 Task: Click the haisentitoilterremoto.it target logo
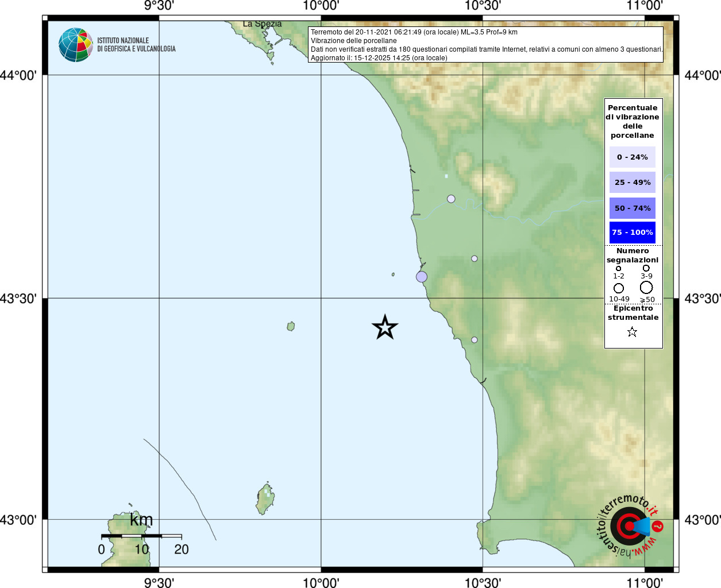pyautogui.click(x=630, y=525)
